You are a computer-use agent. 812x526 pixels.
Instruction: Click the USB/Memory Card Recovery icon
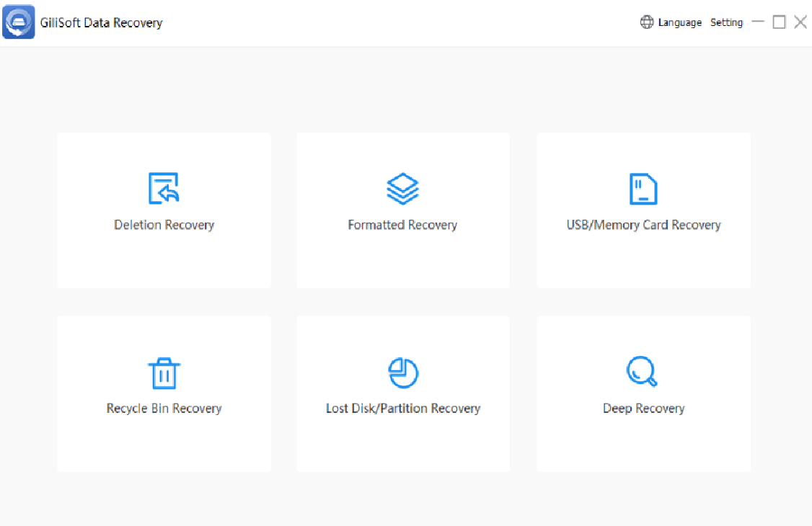643,189
